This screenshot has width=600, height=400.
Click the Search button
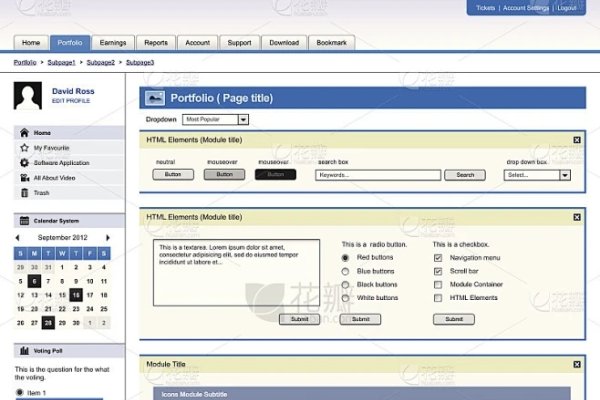pos(465,175)
